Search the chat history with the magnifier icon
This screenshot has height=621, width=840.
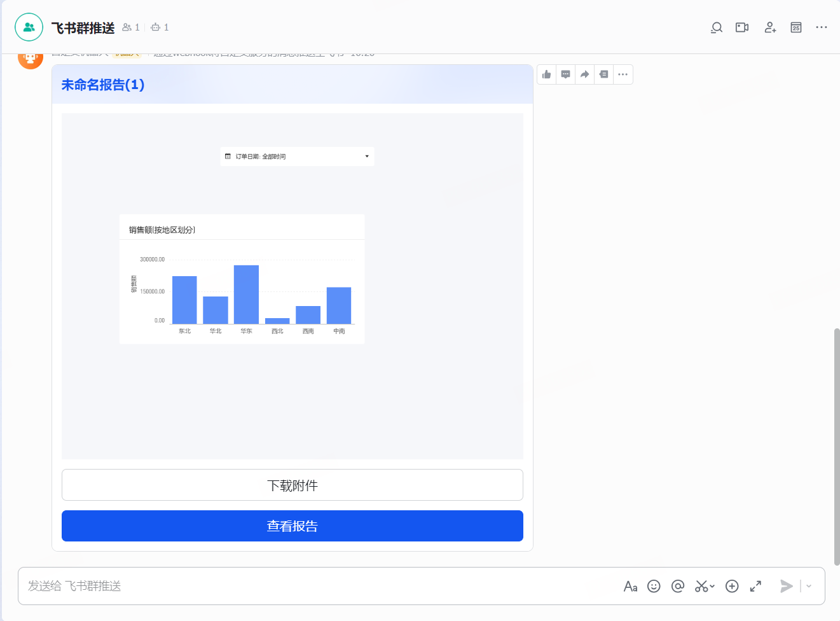coord(717,27)
